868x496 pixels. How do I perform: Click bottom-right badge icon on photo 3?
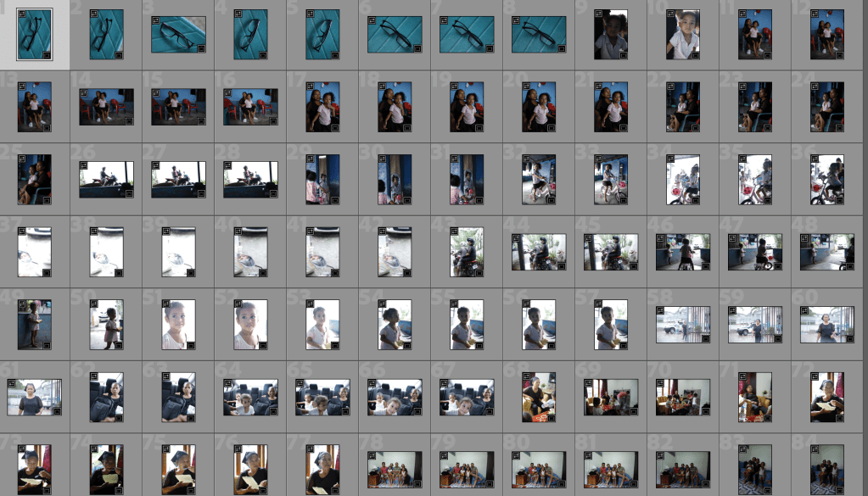click(201, 48)
